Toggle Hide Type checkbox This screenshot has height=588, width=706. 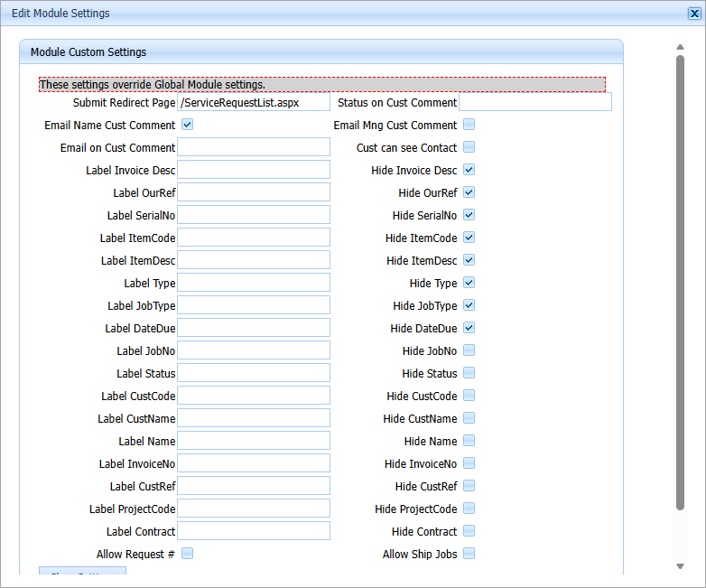coord(469,283)
